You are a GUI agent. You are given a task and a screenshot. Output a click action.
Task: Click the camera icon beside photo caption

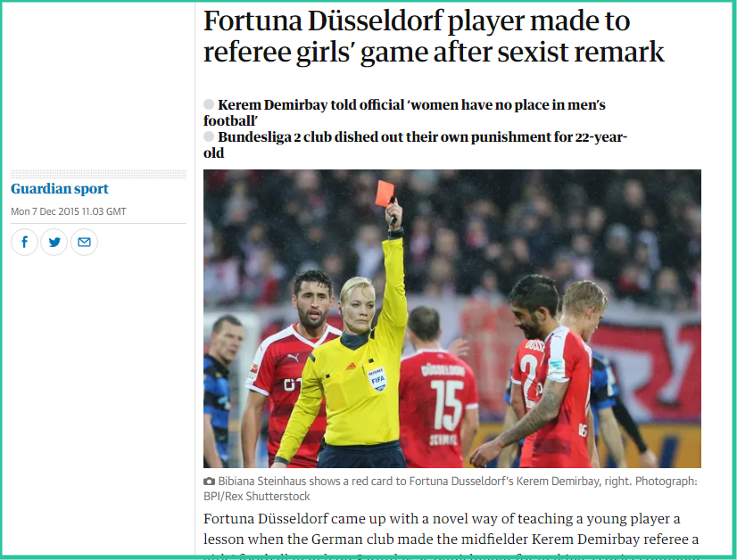coord(209,481)
